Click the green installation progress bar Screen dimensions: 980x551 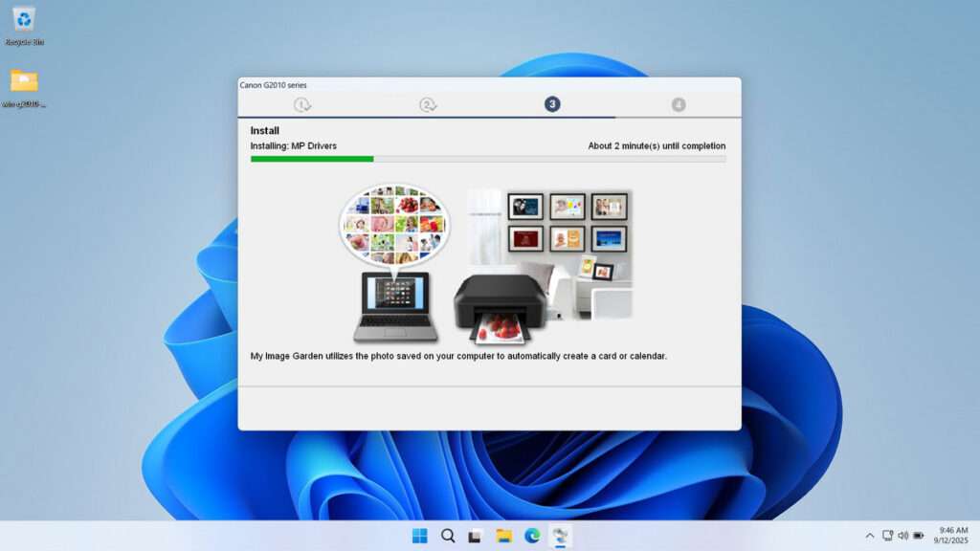click(x=312, y=159)
